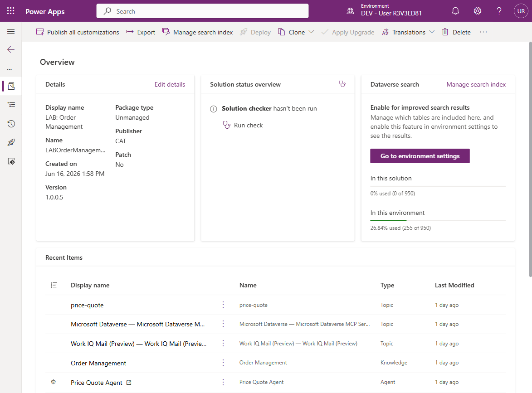Click Delete in the command bar
This screenshot has height=393, width=532.
point(456,32)
